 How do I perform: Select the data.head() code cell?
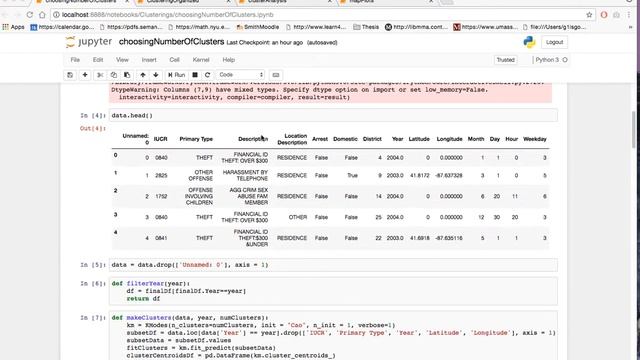coord(333,116)
